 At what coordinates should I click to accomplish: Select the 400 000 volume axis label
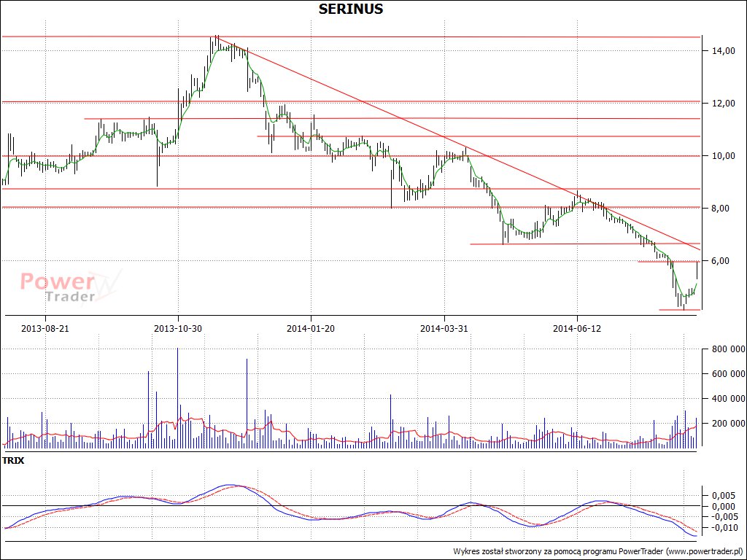point(727,399)
